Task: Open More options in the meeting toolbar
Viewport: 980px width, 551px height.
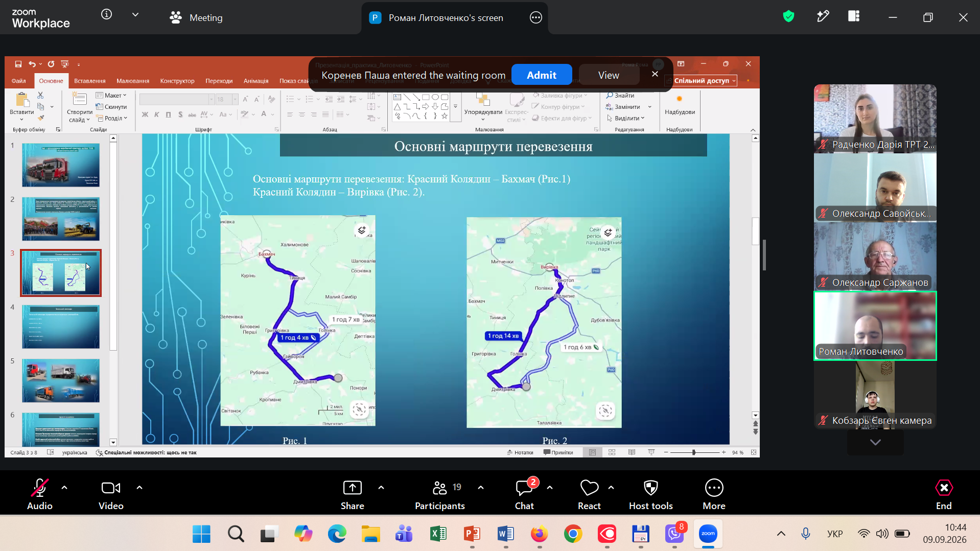Action: tap(714, 495)
